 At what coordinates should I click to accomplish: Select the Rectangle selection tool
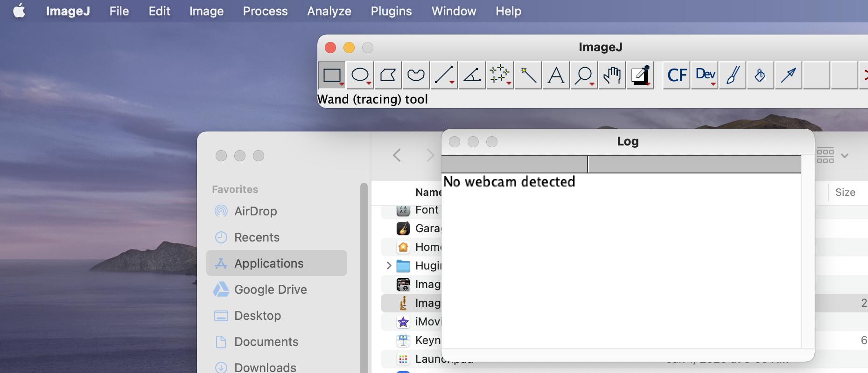coord(332,75)
